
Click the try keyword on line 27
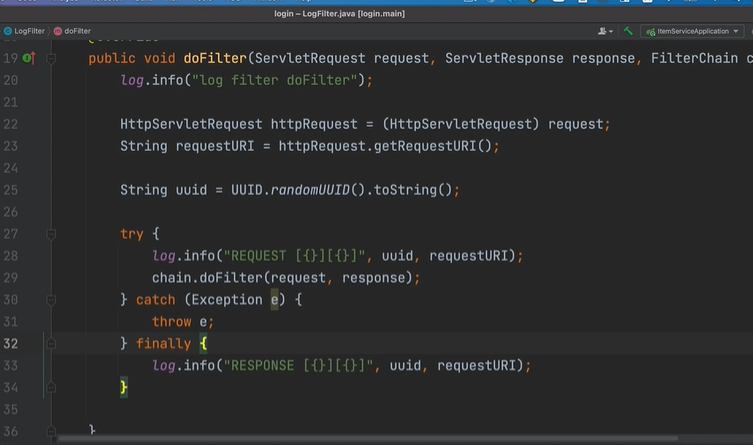point(132,234)
